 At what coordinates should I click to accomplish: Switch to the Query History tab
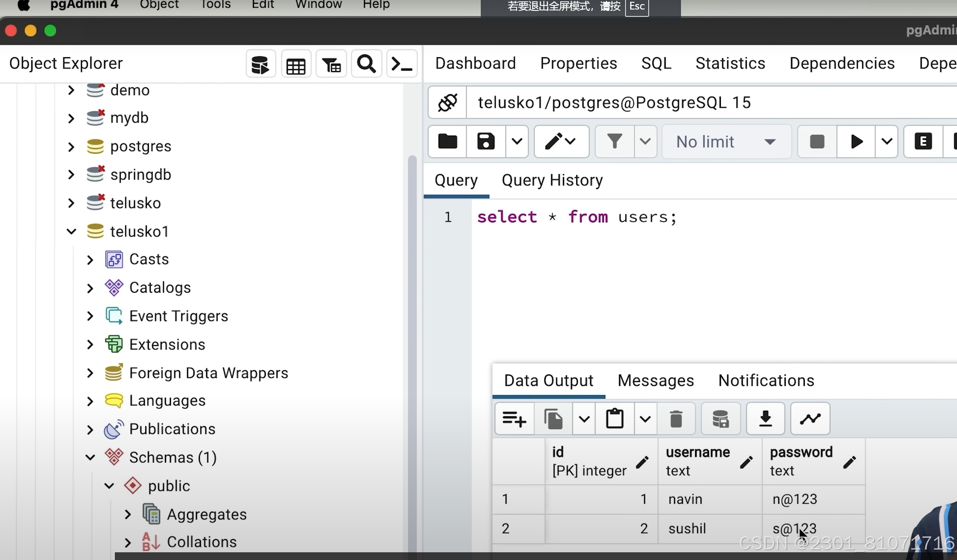click(x=552, y=180)
